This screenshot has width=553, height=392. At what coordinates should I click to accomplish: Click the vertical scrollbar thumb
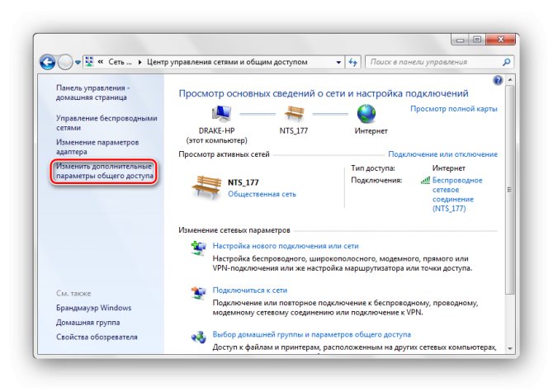(509, 190)
